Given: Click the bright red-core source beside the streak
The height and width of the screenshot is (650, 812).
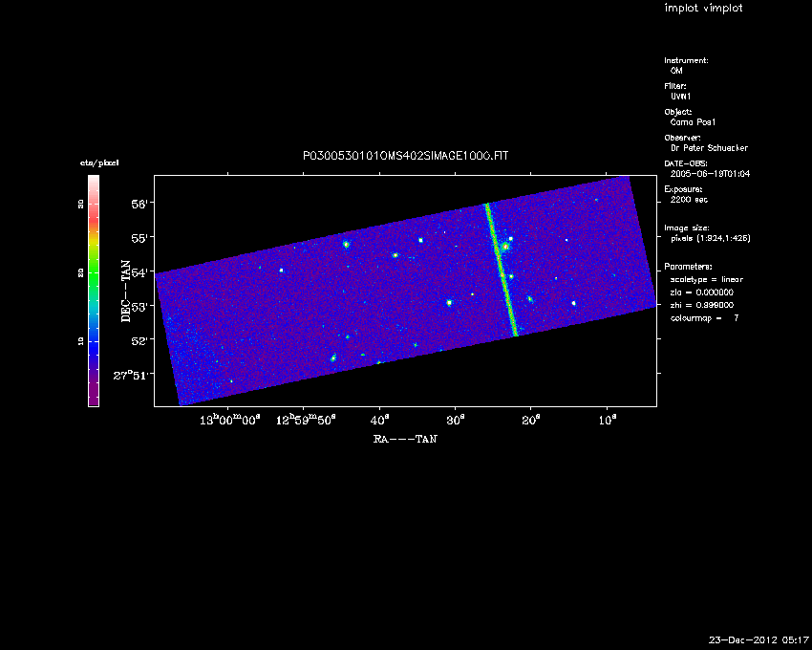Looking at the screenshot, I should [505, 247].
